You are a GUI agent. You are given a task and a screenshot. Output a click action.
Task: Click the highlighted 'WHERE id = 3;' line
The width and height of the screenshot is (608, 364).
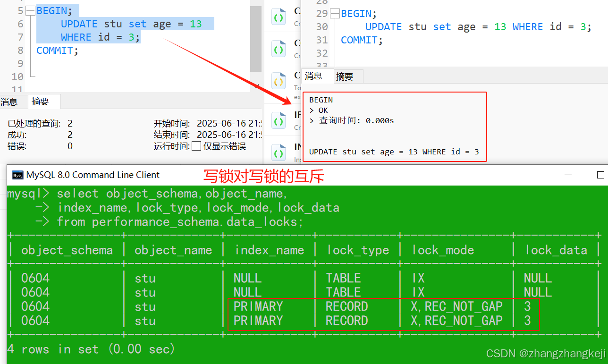tap(101, 37)
